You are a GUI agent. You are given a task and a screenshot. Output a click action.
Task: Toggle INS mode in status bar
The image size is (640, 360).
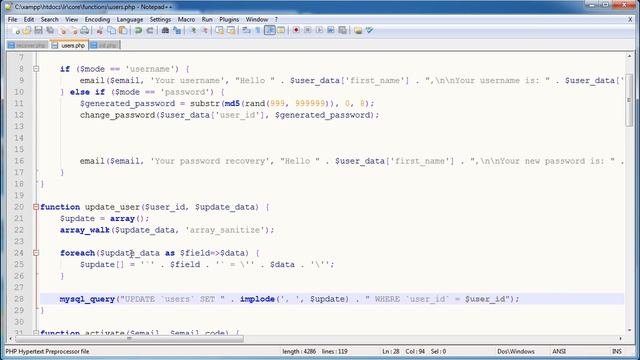[616, 351]
